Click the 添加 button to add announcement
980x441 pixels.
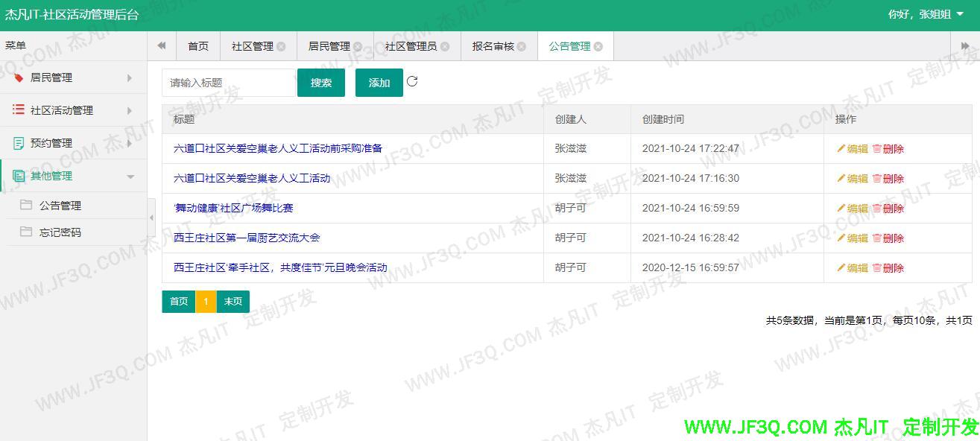[x=378, y=83]
